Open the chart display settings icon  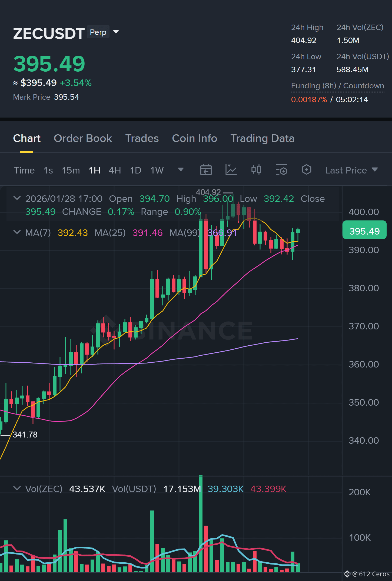[281, 170]
